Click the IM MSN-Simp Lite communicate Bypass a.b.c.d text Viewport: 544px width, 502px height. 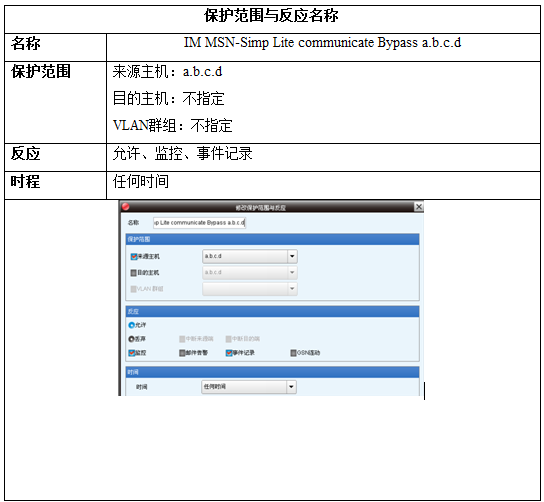tap(322, 43)
